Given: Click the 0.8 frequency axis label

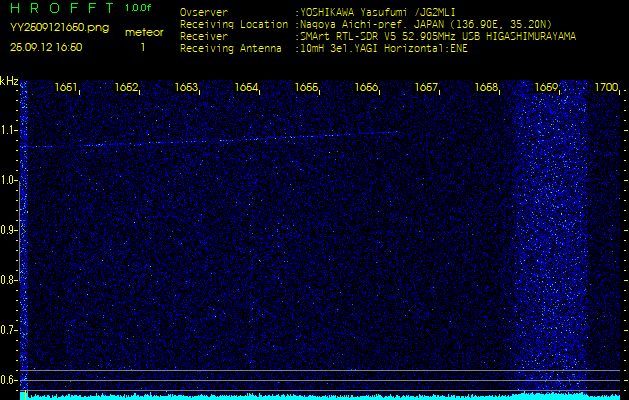Looking at the screenshot, I should (9, 280).
